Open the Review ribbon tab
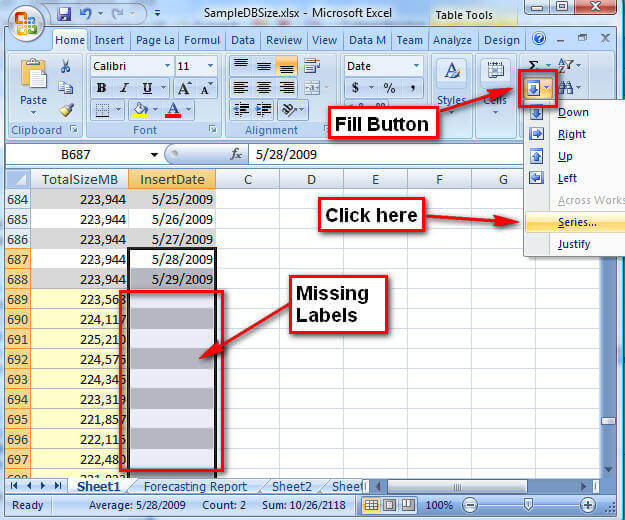 [284, 40]
